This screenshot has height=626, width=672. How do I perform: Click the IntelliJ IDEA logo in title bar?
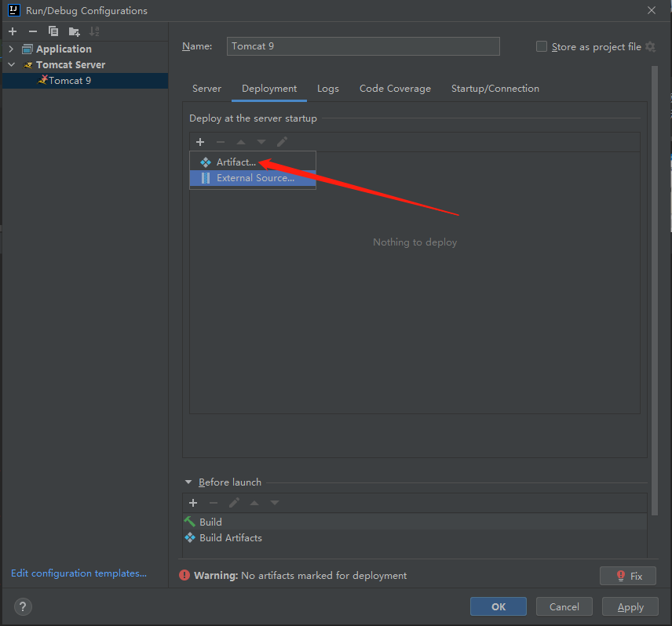14,10
